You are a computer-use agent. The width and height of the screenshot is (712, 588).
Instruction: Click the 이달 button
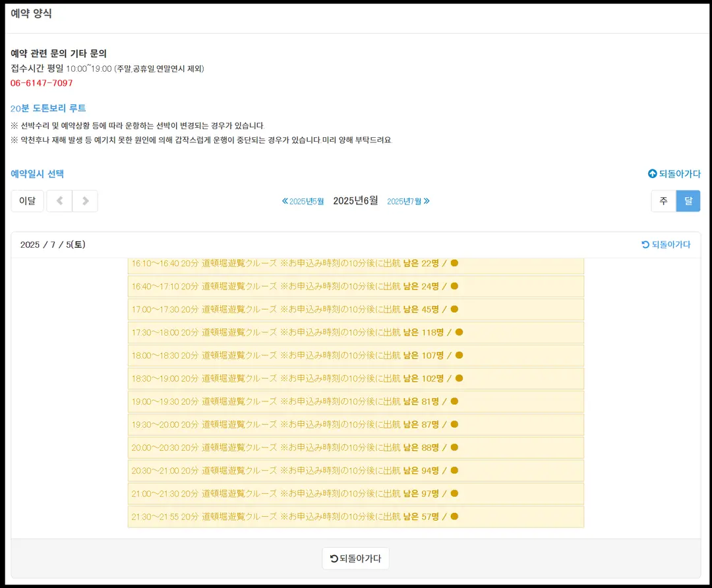coord(27,200)
